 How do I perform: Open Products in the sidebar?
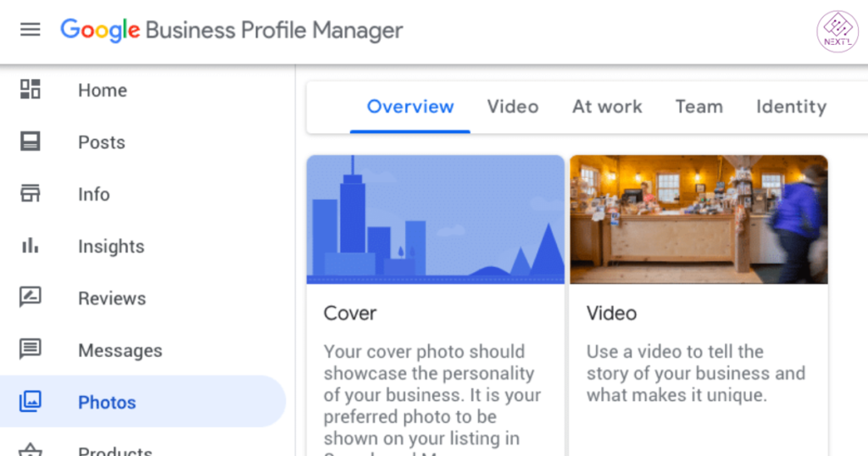(115, 451)
